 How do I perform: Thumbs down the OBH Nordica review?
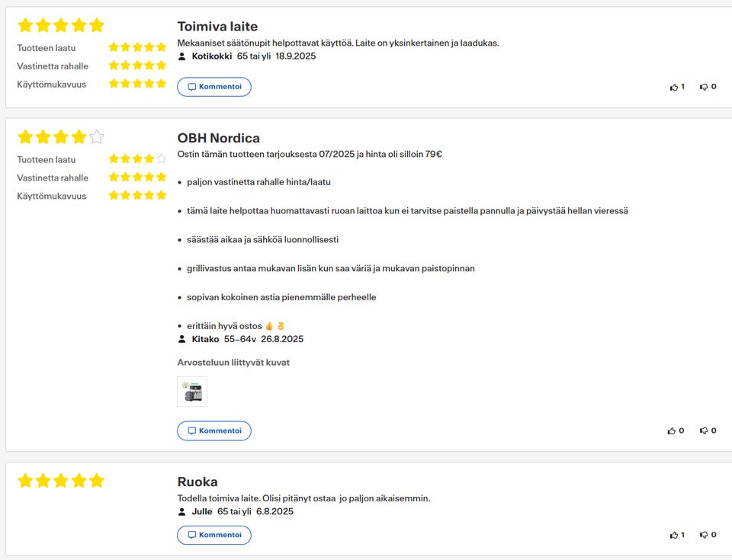704,430
